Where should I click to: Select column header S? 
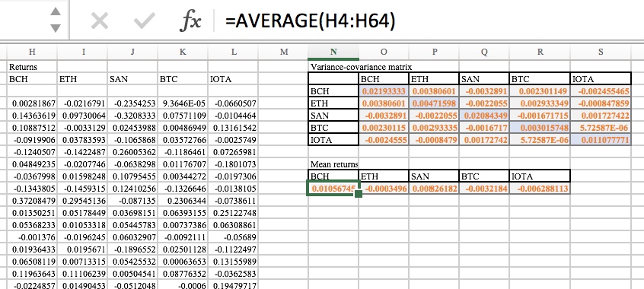601,52
